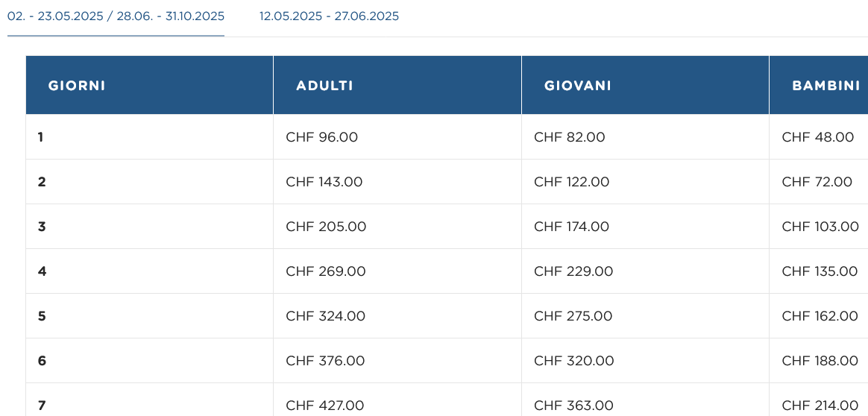This screenshot has height=416, width=868.
Task: Click the youth price CHF 275.00
Action: click(573, 316)
